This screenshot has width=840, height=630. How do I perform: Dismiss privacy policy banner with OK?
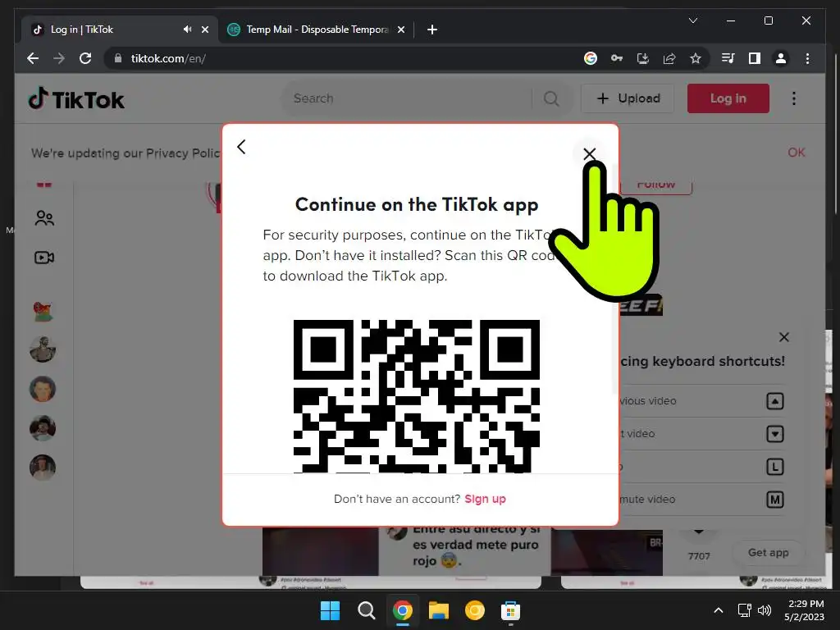tap(796, 153)
